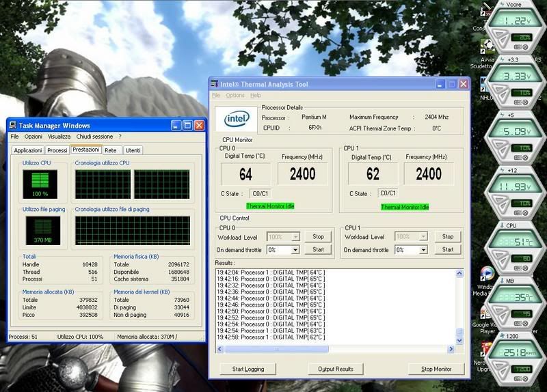Click the CPU temperature gadget showing 51°C

518,242
